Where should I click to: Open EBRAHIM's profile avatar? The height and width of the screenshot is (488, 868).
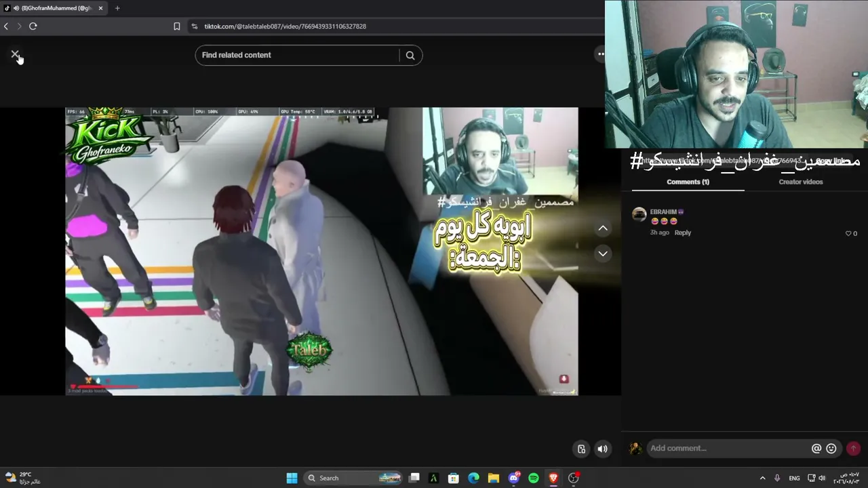(x=639, y=215)
